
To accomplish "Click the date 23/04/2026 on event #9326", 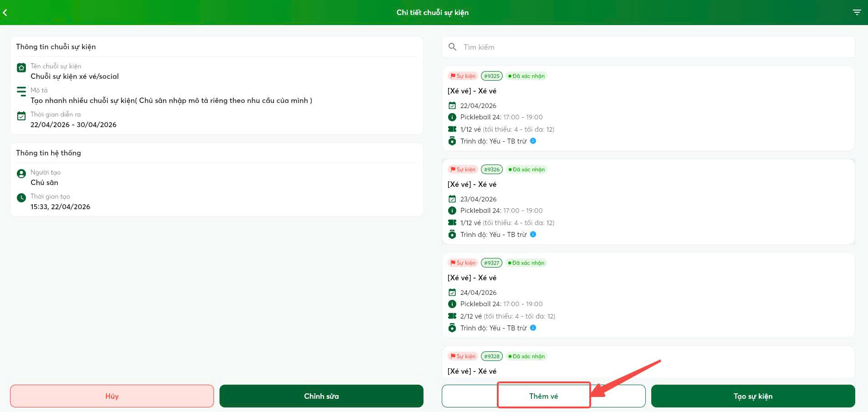I will (478, 199).
